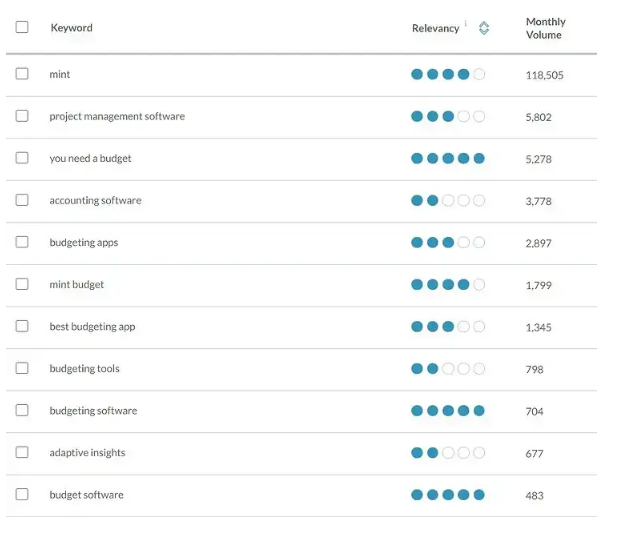Toggle the select-all checkbox in header
The width and height of the screenshot is (643, 537).
(22, 27)
